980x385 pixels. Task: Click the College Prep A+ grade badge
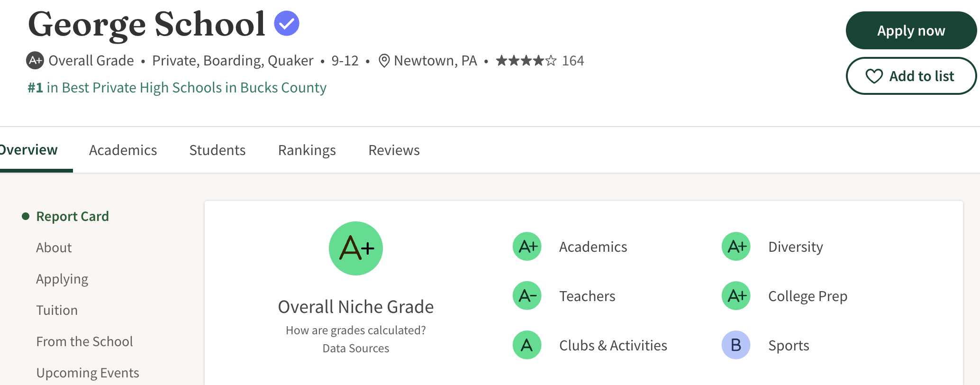tap(735, 296)
